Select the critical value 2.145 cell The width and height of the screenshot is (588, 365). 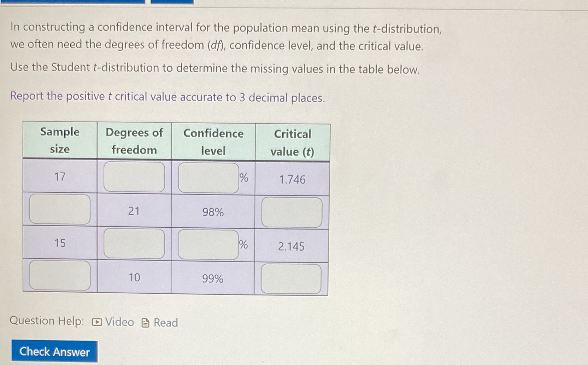292,247
